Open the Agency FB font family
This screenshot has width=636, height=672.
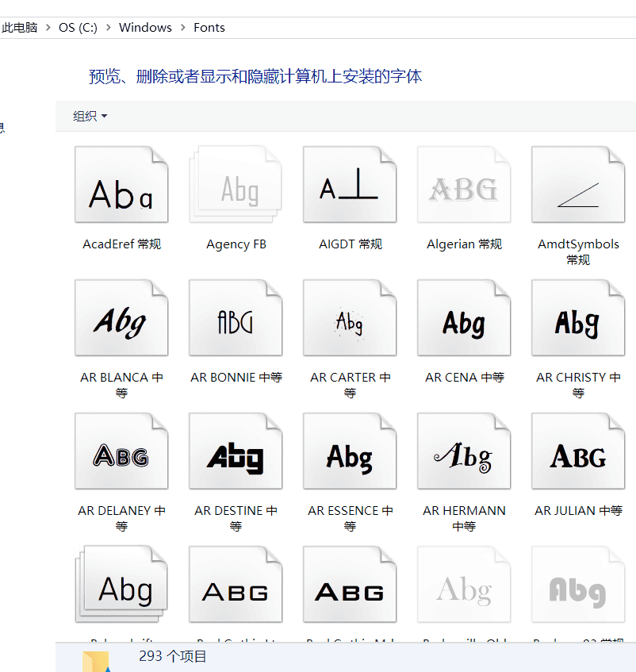[236, 185]
